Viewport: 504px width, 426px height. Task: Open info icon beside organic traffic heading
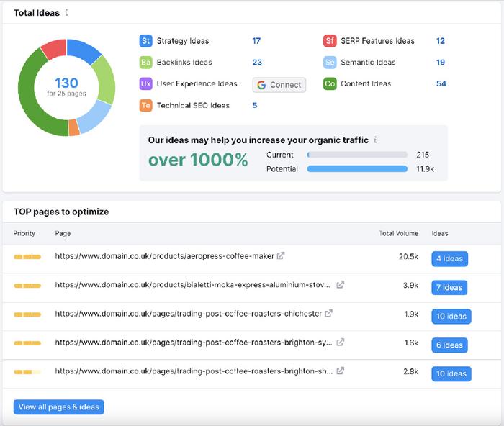point(375,140)
